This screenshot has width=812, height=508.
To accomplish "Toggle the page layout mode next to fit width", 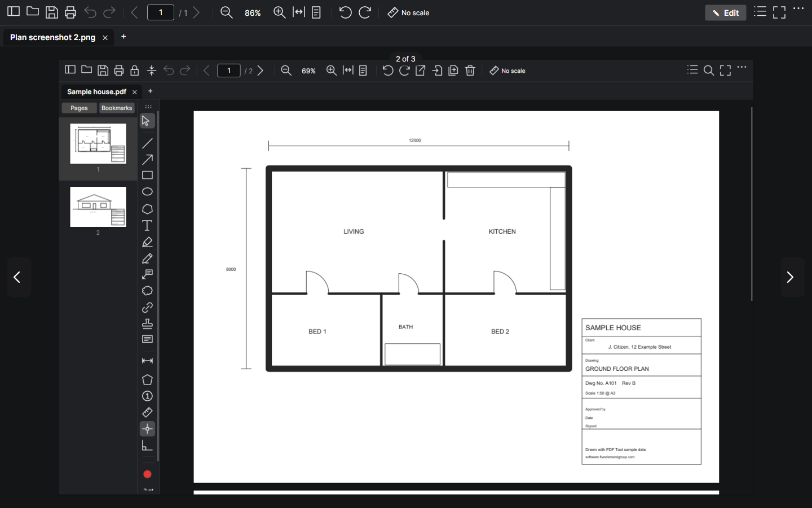I will pos(316,12).
